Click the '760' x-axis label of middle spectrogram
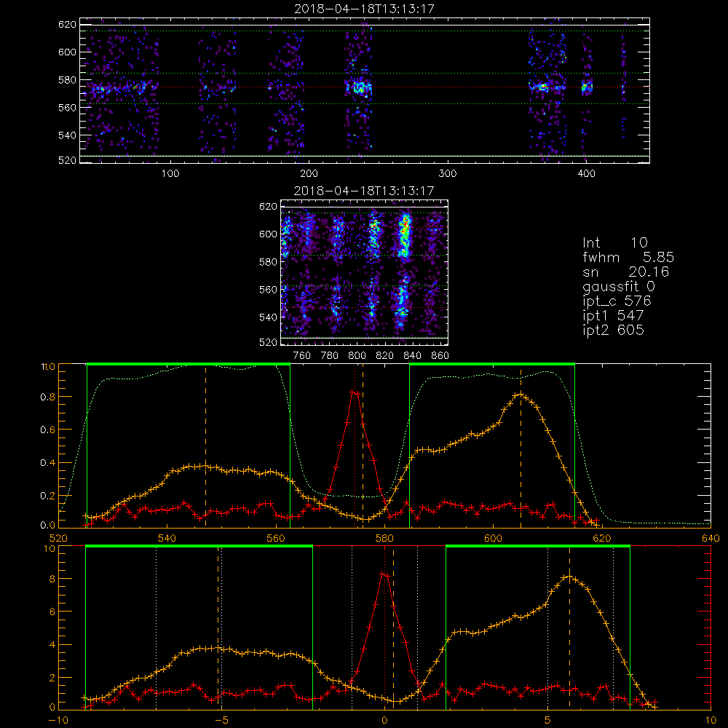Image resolution: width=728 pixels, height=728 pixels. tap(302, 356)
